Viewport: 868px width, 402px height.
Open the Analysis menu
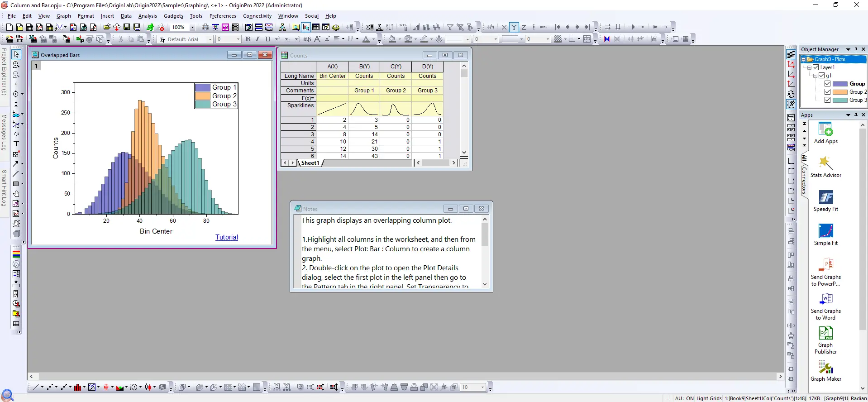[148, 16]
